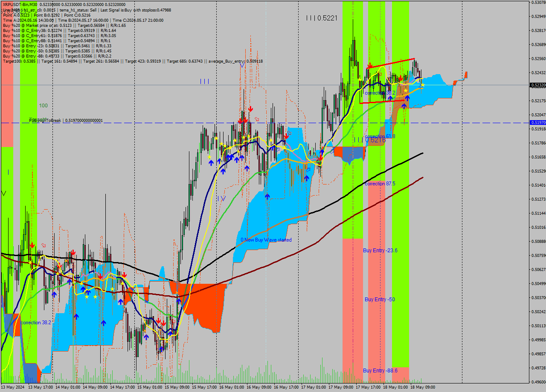This screenshot has height=392, width=546.
Task: Select the 'Buy %20 @ Entry -88' line
Action: [x=57, y=56]
